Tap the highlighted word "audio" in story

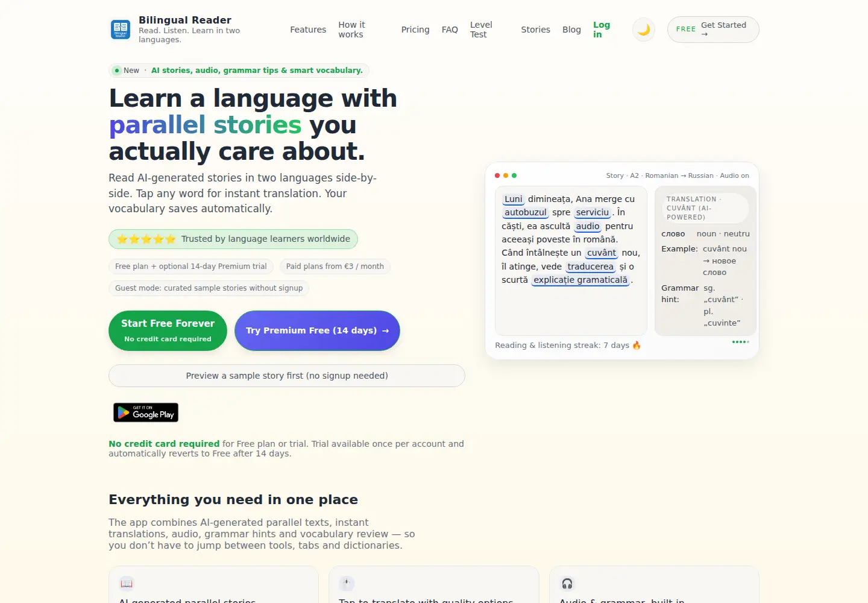click(x=588, y=226)
